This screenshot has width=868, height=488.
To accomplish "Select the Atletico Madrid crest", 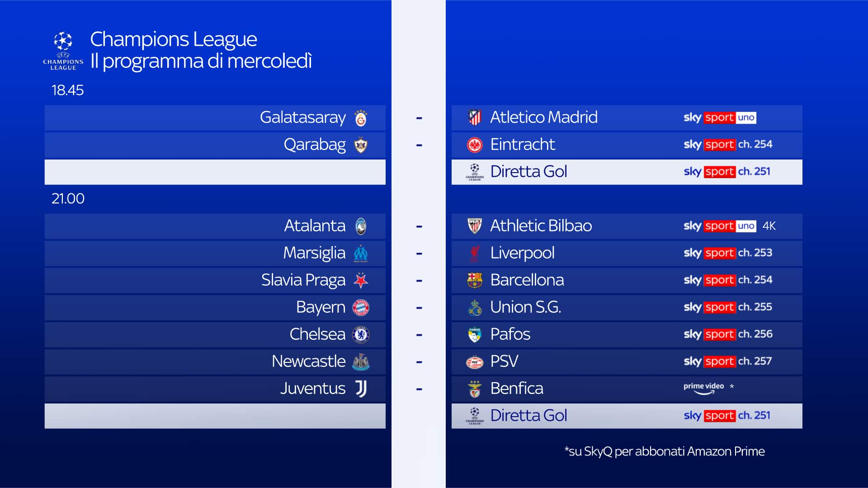I will pos(475,117).
